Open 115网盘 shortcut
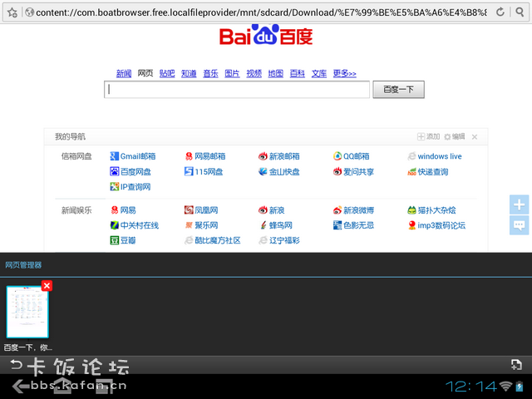Image resolution: width=532 pixels, height=399 pixels. tap(204, 172)
